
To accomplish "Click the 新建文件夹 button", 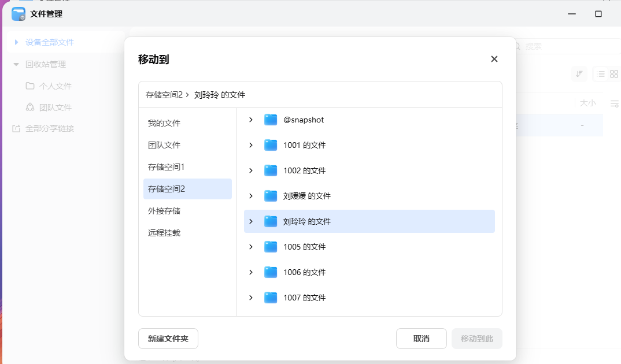I will coord(168,339).
